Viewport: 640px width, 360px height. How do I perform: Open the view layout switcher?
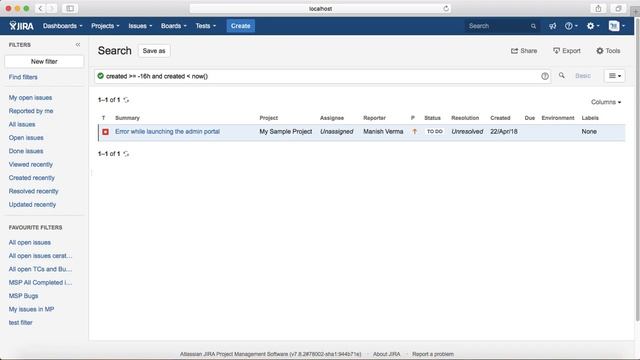(615, 76)
